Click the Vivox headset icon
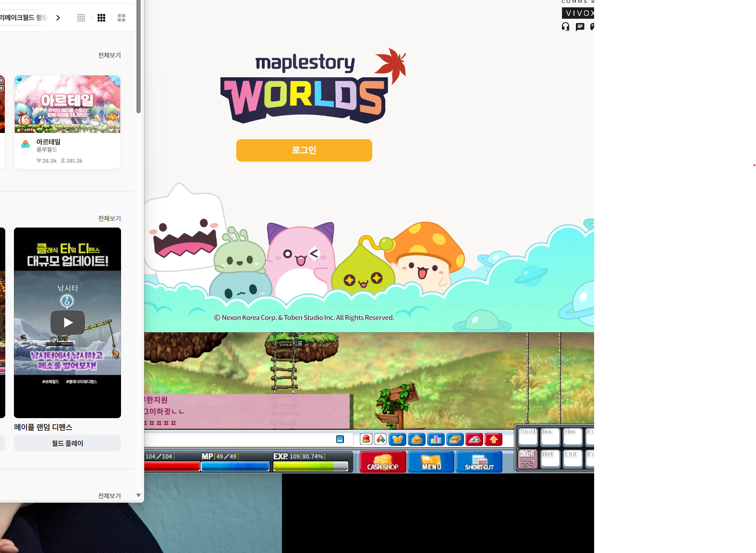Image resolution: width=756 pixels, height=553 pixels. [x=565, y=27]
